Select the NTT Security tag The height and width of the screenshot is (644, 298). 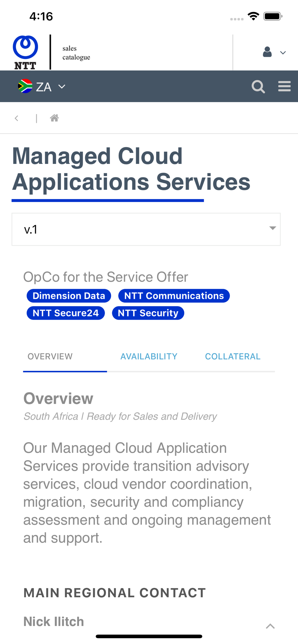point(148,313)
